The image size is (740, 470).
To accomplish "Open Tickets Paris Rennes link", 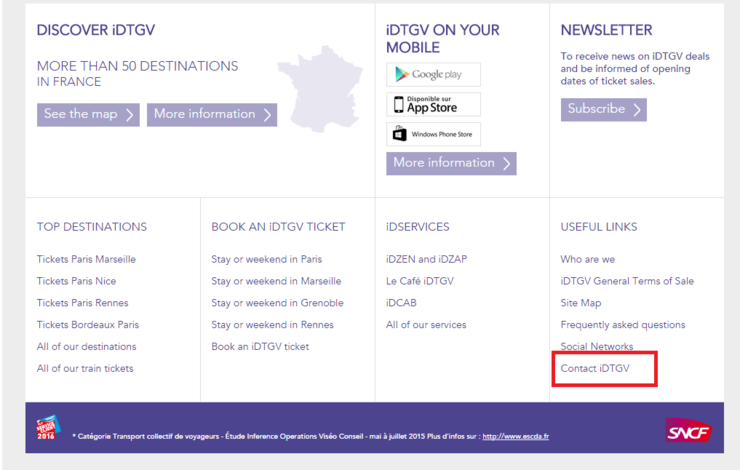I will (83, 302).
